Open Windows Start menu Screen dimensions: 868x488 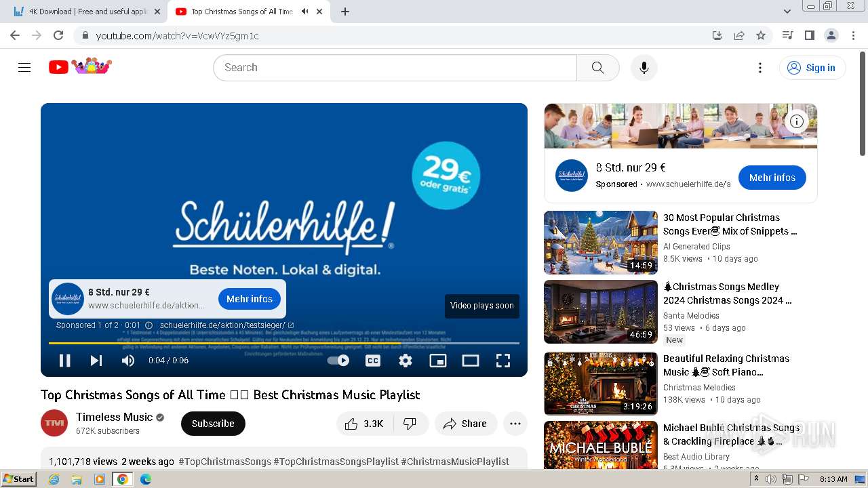[18, 479]
